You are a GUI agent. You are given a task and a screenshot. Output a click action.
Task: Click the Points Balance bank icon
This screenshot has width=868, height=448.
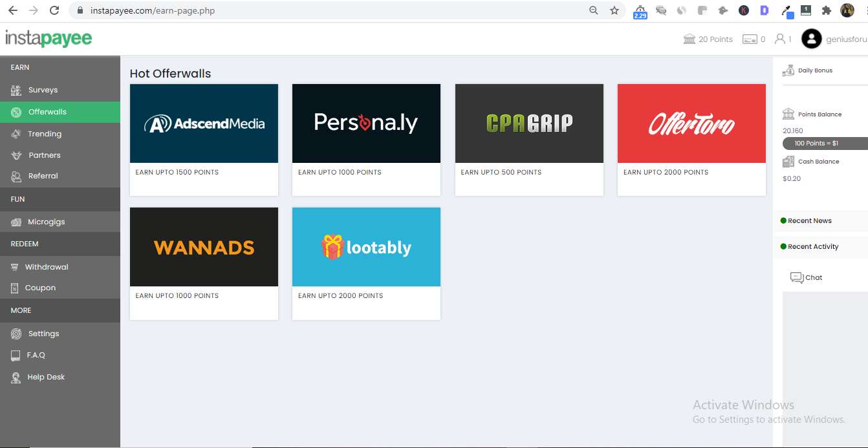(788, 114)
